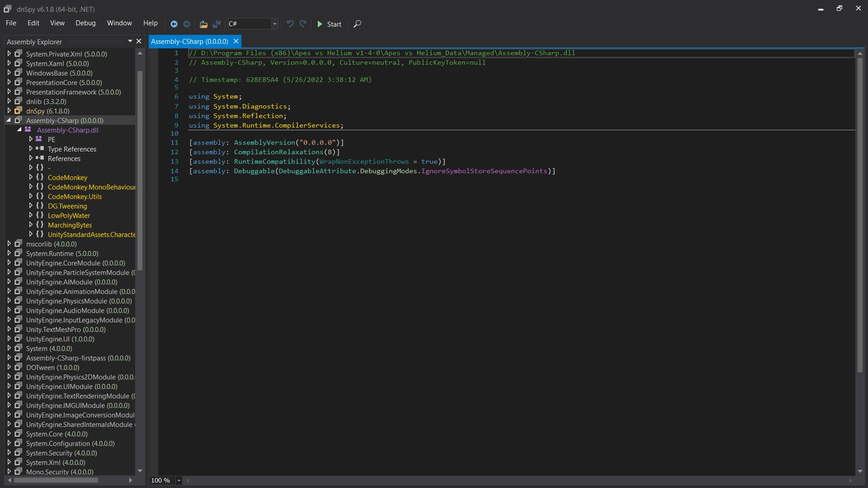The height and width of the screenshot is (488, 868).
Task: Close the Assembly Explorer panel
Action: (139, 41)
